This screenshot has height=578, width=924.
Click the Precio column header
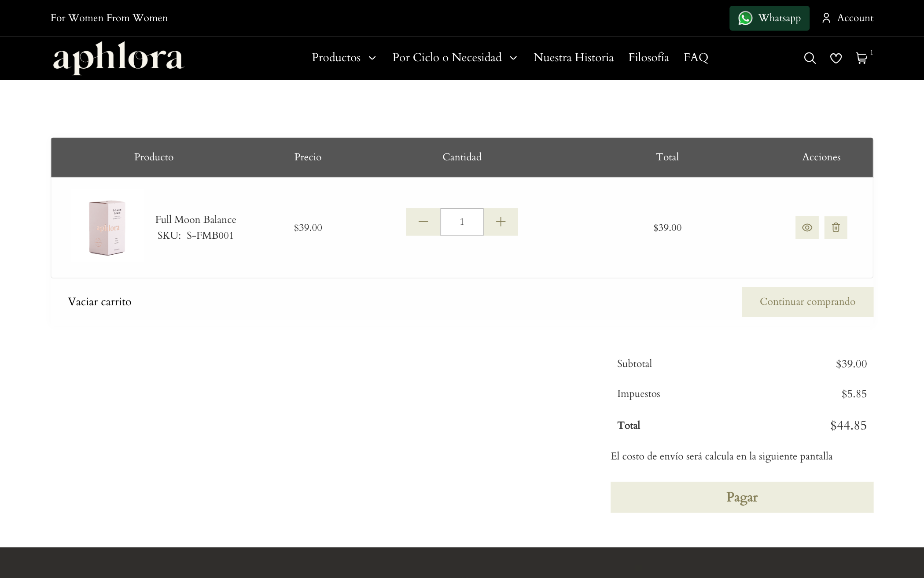coord(308,157)
